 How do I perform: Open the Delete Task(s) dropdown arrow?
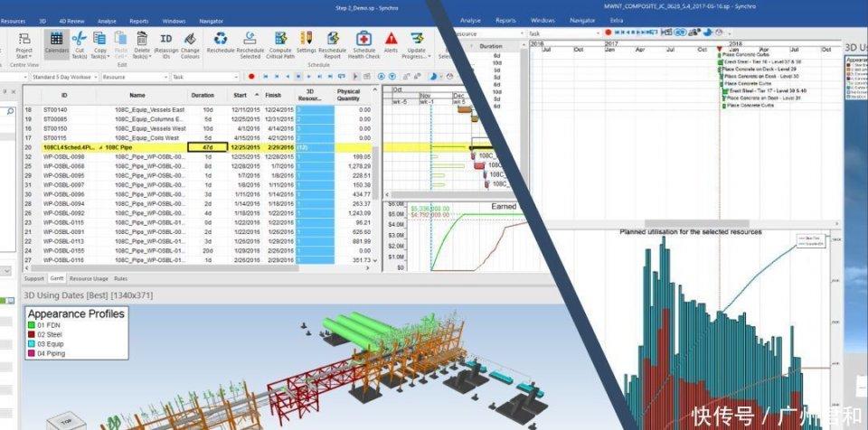[149, 57]
